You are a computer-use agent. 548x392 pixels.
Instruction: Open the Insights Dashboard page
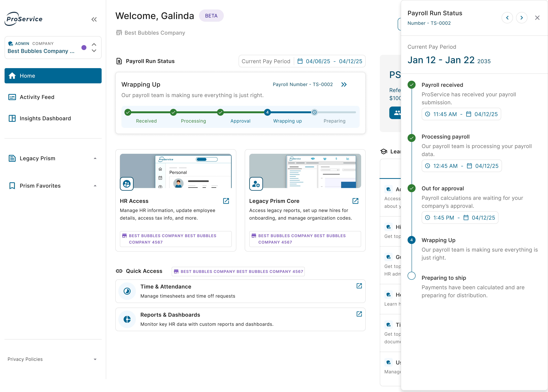point(45,118)
